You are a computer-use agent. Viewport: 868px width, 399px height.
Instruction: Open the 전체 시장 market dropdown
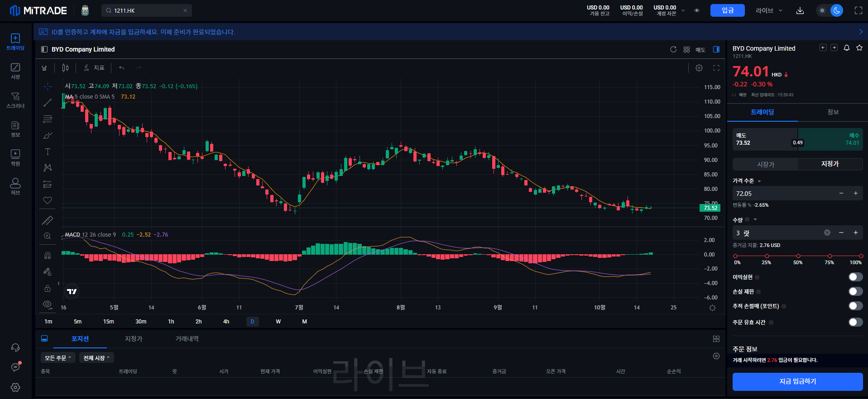click(x=96, y=358)
